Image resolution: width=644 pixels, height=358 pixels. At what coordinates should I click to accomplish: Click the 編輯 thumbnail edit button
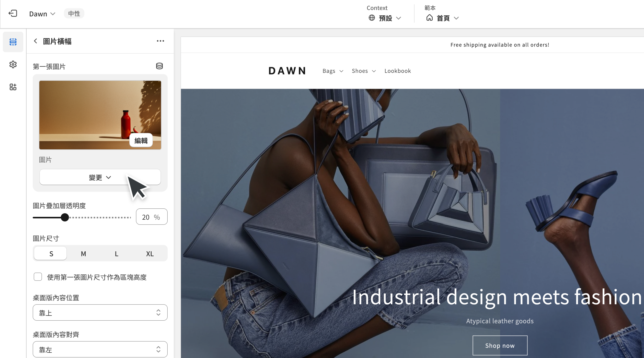point(141,140)
